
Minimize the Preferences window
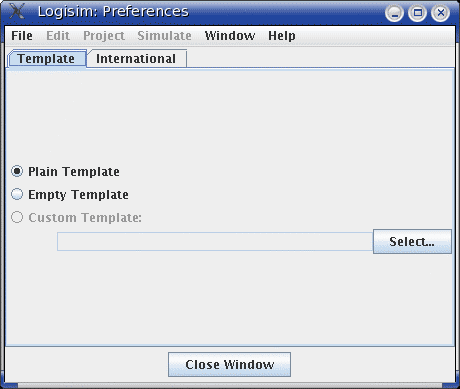click(395, 13)
